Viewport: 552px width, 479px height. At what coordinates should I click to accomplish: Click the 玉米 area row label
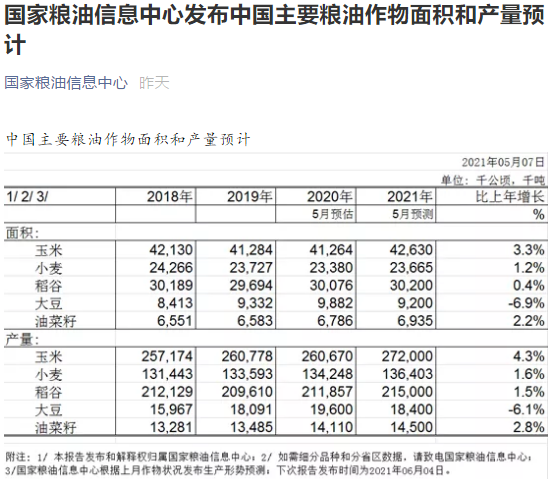[x=49, y=251]
